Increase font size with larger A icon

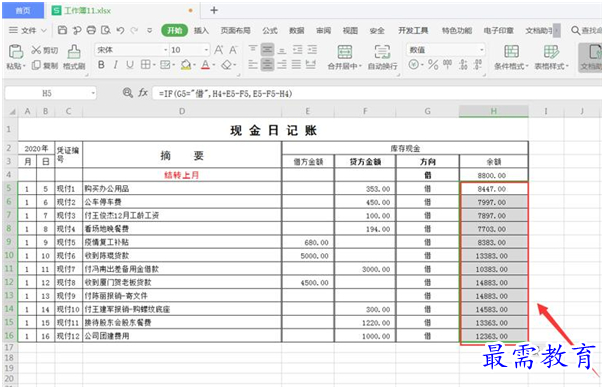coord(219,50)
